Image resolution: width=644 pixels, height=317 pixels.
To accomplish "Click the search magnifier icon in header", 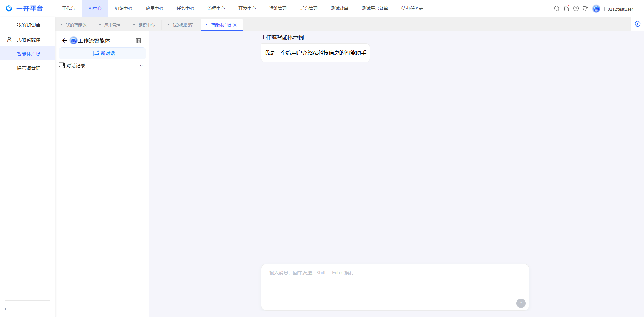I will pos(557,9).
